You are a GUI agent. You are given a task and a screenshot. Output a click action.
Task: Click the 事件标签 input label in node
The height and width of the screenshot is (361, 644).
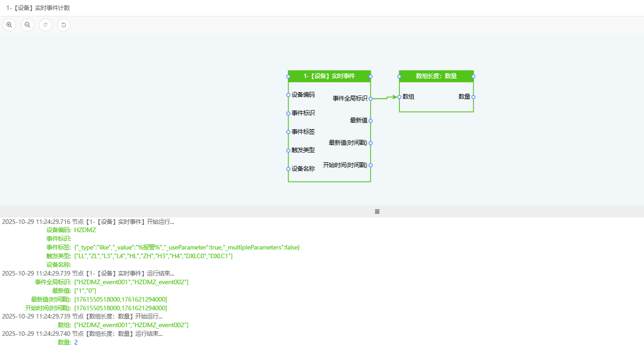(x=303, y=132)
